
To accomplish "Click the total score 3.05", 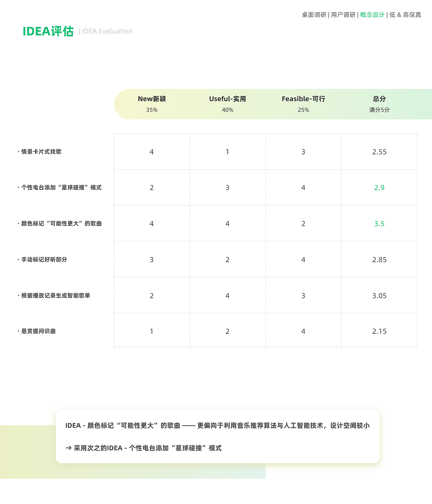I will point(379,296).
